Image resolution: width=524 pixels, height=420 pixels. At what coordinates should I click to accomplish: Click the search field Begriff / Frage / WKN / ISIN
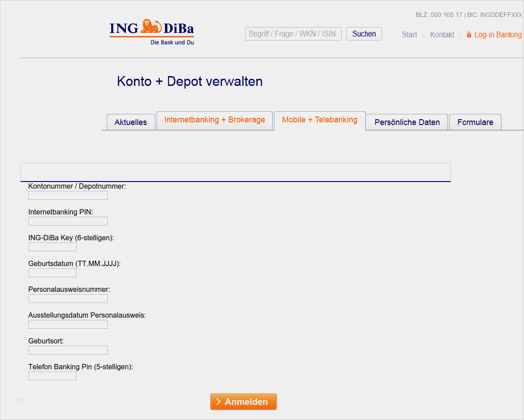(293, 34)
